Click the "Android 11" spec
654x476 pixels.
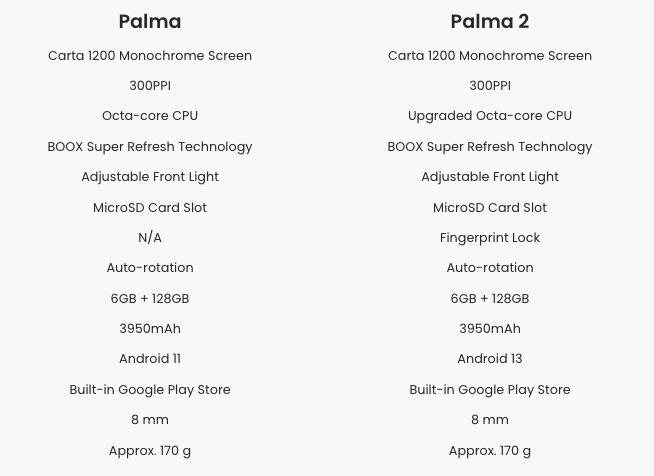(150, 359)
